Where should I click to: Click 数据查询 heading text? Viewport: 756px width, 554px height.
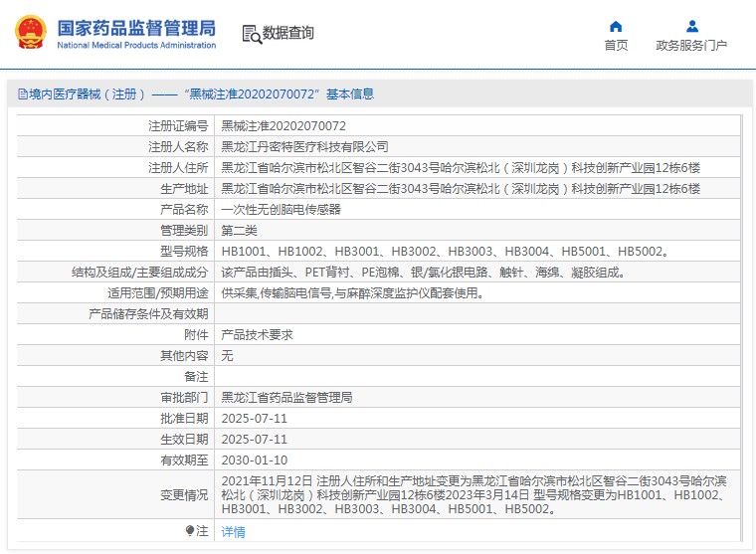tap(287, 33)
